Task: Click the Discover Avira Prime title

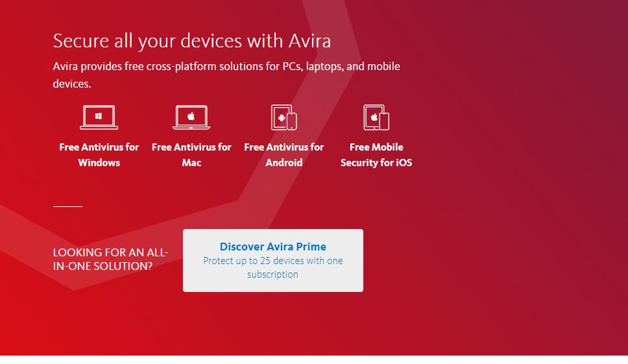Action: tap(273, 247)
